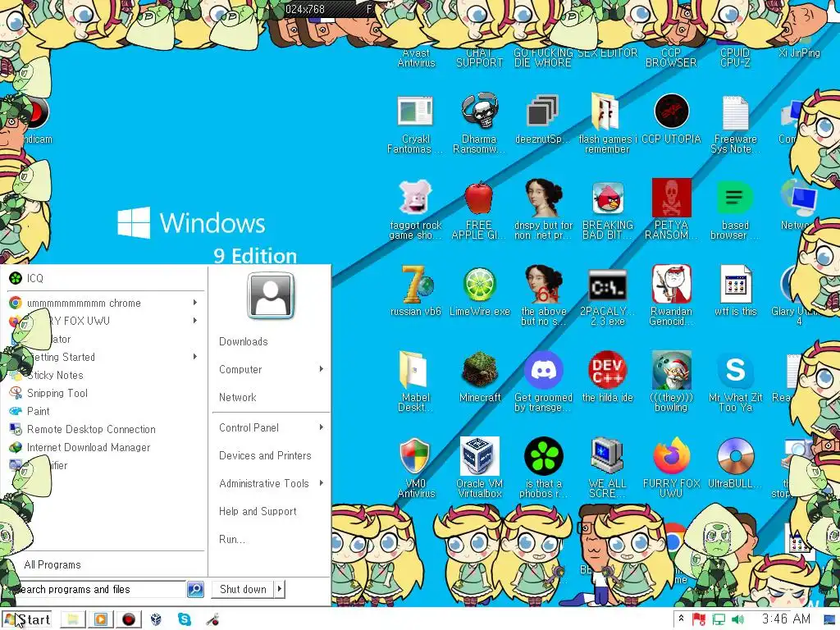Open the Freeware Sys Note file icon
This screenshot has width=840, height=630.
(x=735, y=112)
